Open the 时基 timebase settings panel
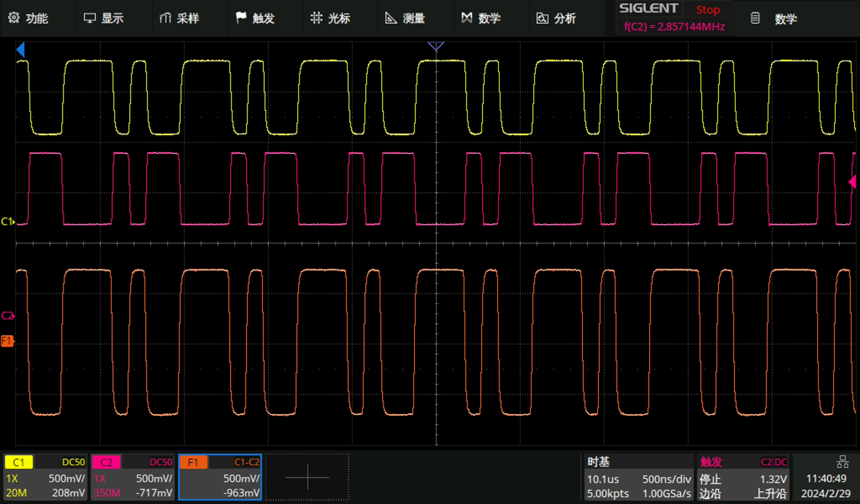Viewport: 860px width, 504px height. coord(638,477)
